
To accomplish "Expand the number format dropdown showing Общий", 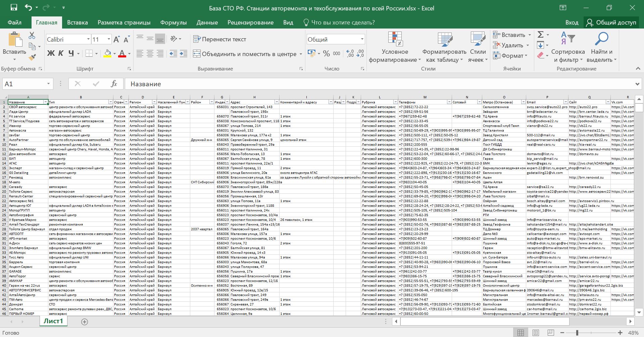I will [362, 39].
